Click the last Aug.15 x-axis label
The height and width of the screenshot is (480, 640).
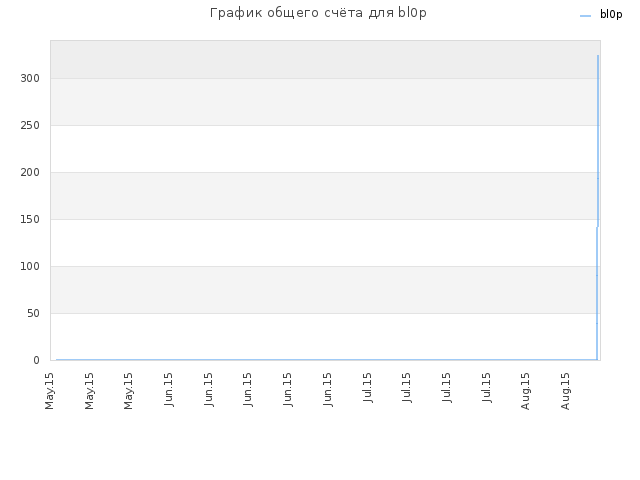coord(565,391)
